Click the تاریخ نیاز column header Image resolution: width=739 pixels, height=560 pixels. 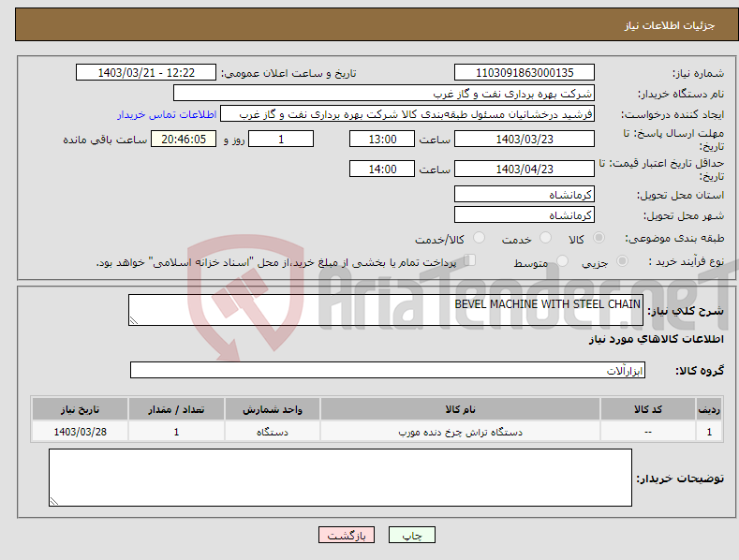(x=81, y=409)
